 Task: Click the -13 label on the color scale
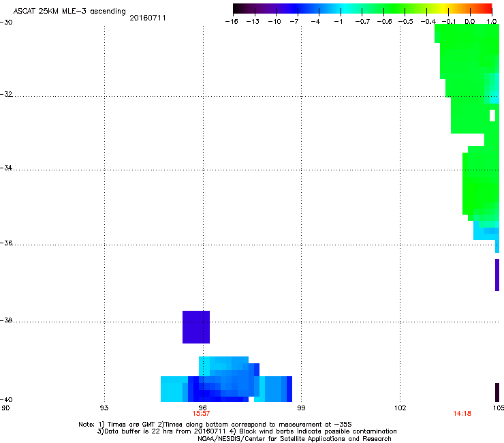253,22
